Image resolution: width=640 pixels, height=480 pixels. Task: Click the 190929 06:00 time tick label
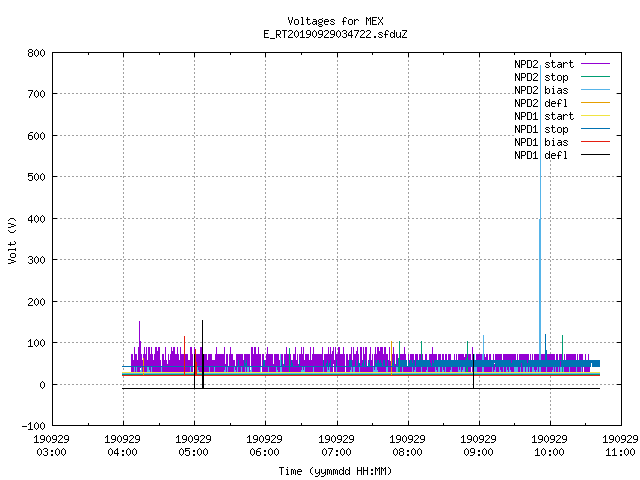[x=264, y=446]
